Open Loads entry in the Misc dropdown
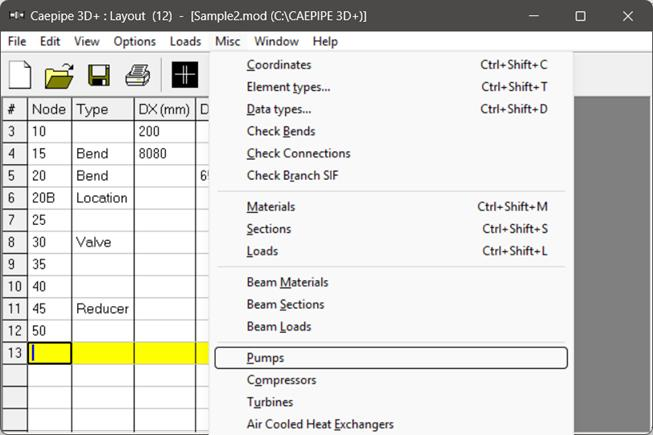653x435 pixels. pos(391,251)
